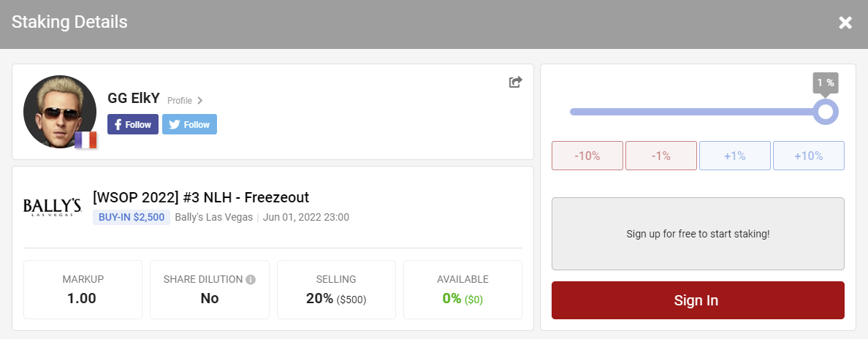
Task: Click the Share Dilution info icon
Action: (251, 280)
